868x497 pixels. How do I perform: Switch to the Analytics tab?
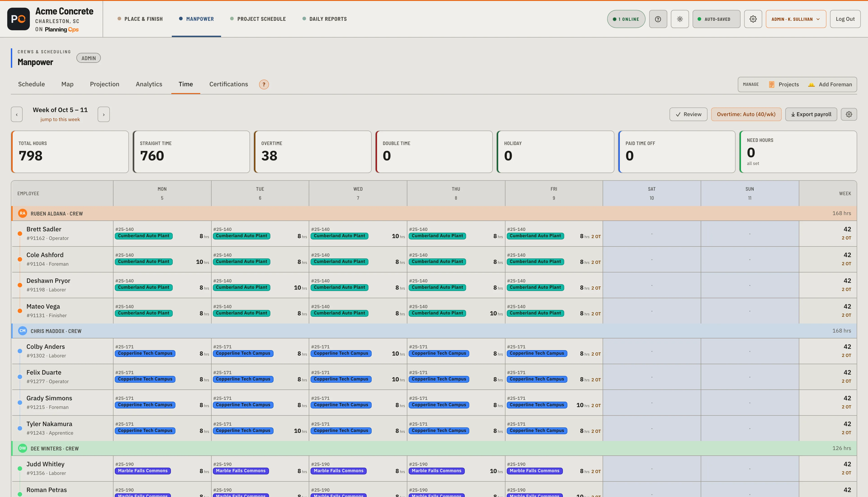149,84
